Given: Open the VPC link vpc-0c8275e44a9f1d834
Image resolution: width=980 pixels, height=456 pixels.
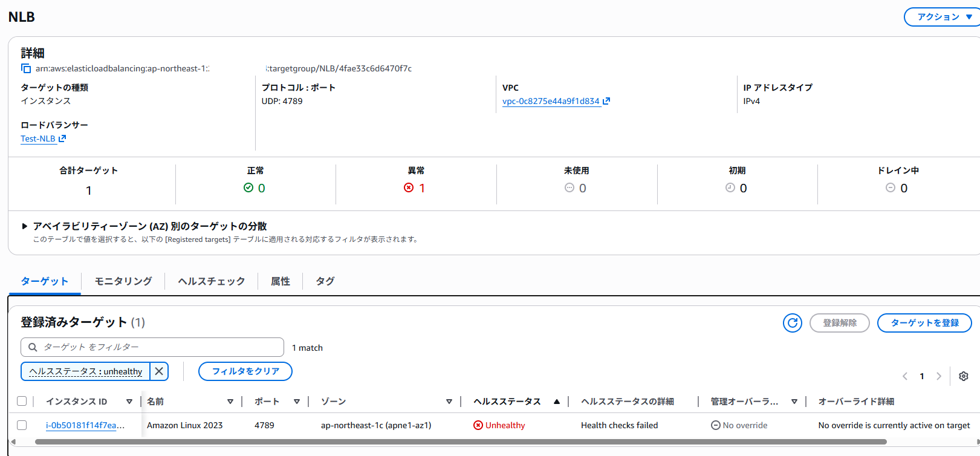Looking at the screenshot, I should pyautogui.click(x=551, y=101).
